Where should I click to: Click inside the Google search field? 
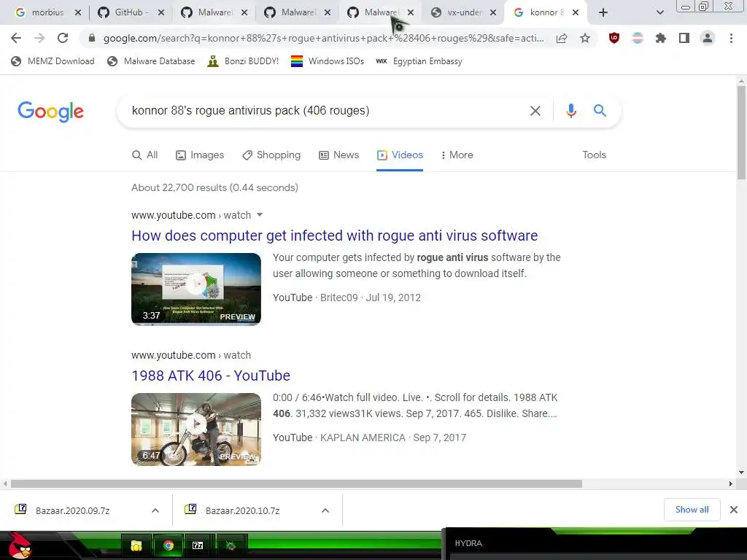[324, 111]
